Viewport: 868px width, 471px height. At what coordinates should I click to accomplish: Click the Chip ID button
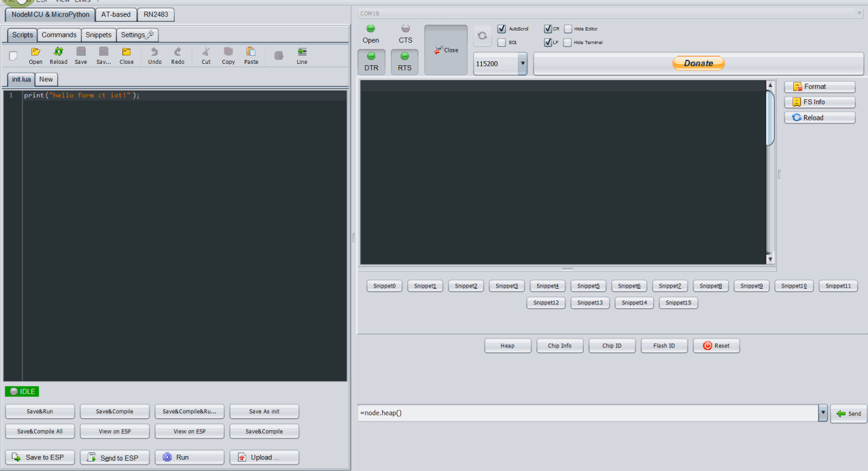tap(612, 345)
